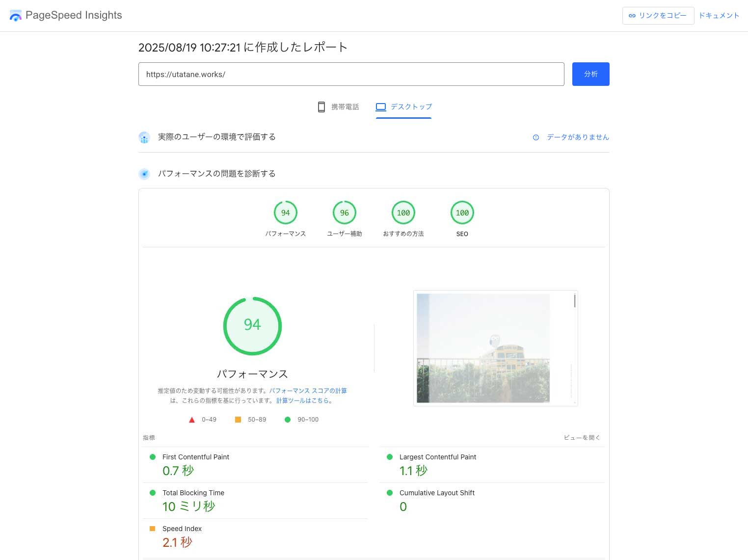
Task: Click the real-user evaluation section icon
Action: 144,137
